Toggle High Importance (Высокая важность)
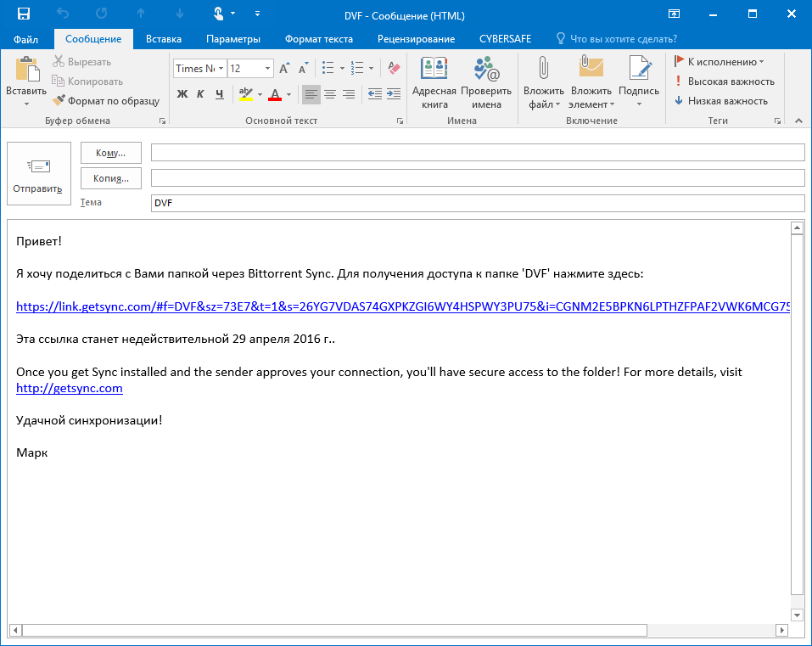 click(724, 81)
